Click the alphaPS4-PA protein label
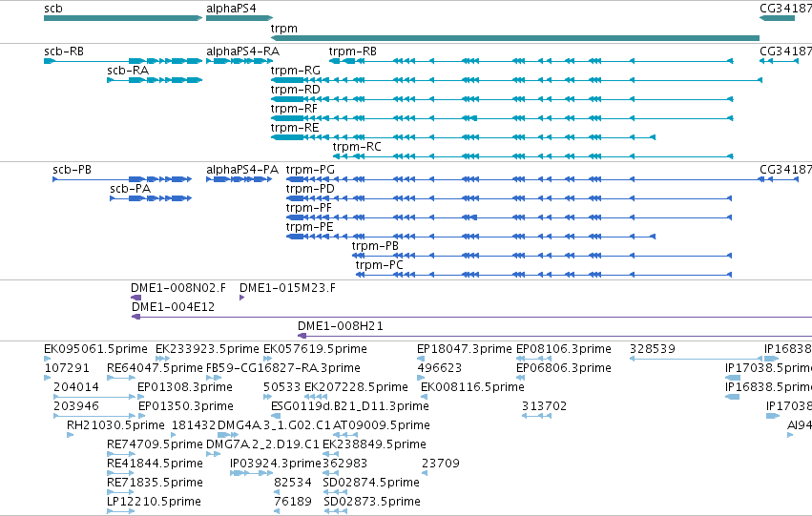 (x=241, y=170)
